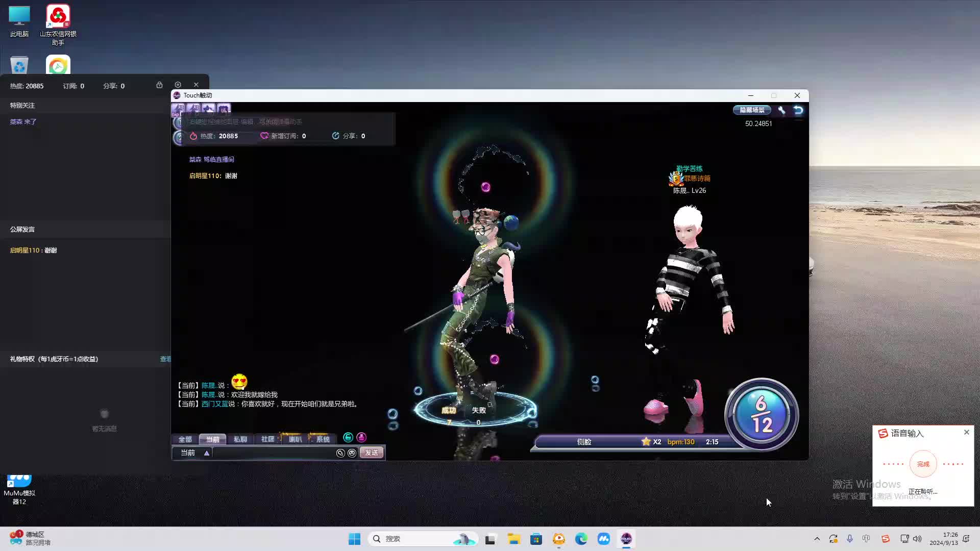Image resolution: width=980 pixels, height=551 pixels.
Task: Click the 6/12 beat progress dial
Action: point(762,414)
